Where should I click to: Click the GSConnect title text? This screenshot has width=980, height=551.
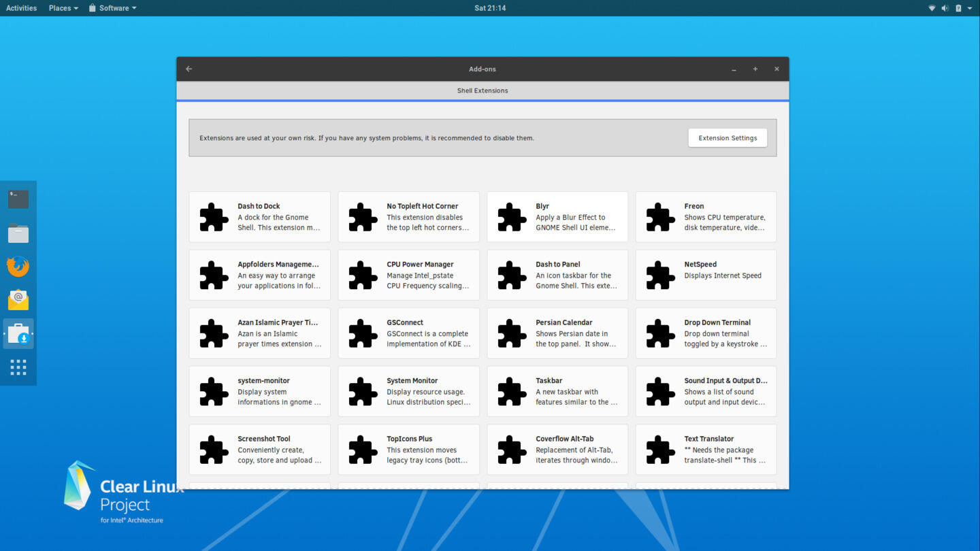[405, 322]
